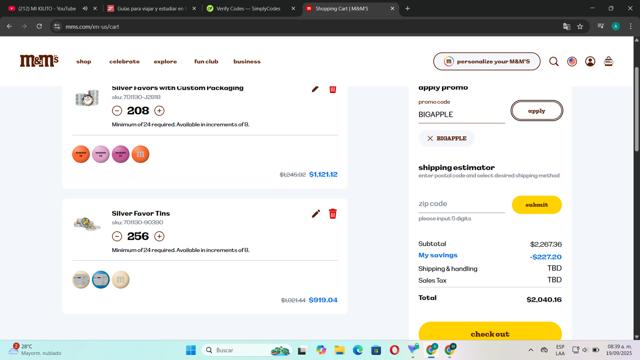This screenshot has height=360, width=640.
Task: Open Opera from the taskbar
Action: pos(394,350)
